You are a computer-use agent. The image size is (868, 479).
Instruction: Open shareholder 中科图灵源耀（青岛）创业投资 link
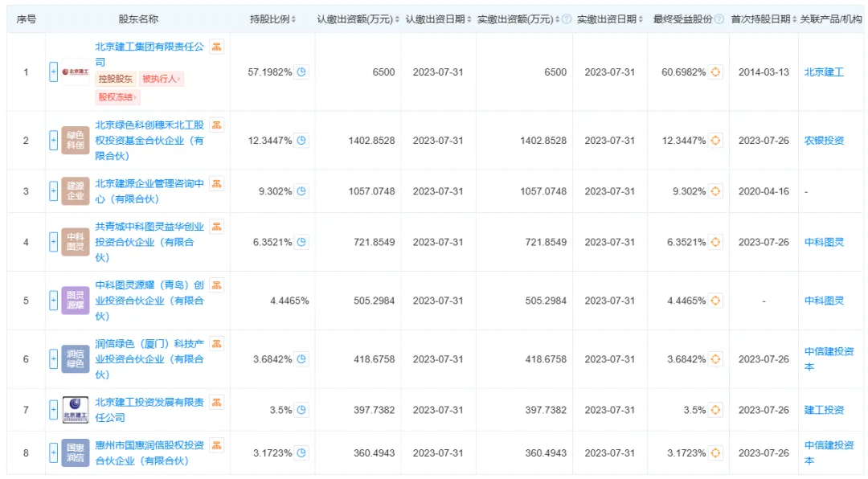149,301
